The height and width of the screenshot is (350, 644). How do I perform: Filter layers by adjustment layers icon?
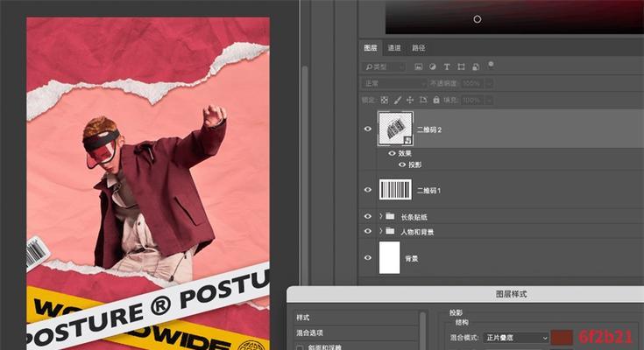coord(433,66)
